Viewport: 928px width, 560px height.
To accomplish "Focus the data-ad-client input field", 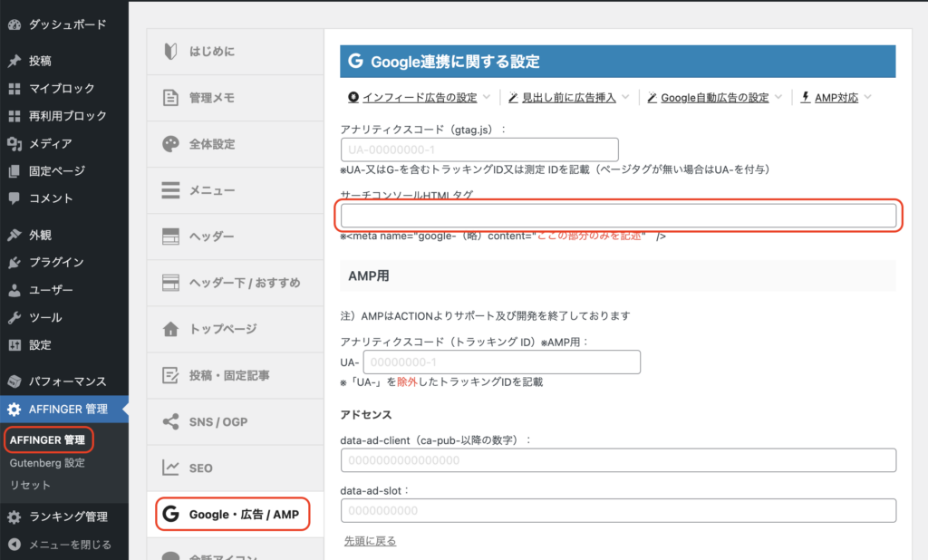I will tap(618, 460).
